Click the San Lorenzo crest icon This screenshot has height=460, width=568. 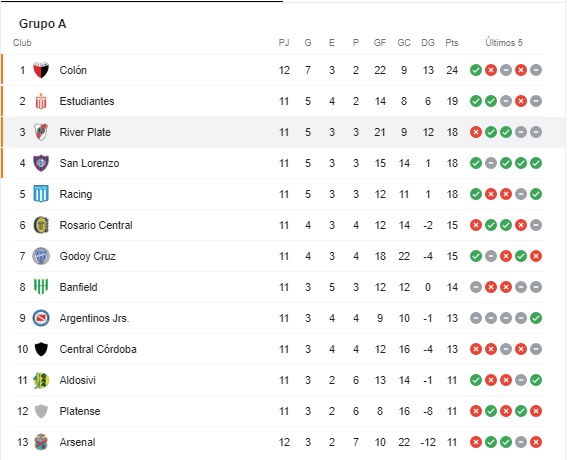click(41, 163)
